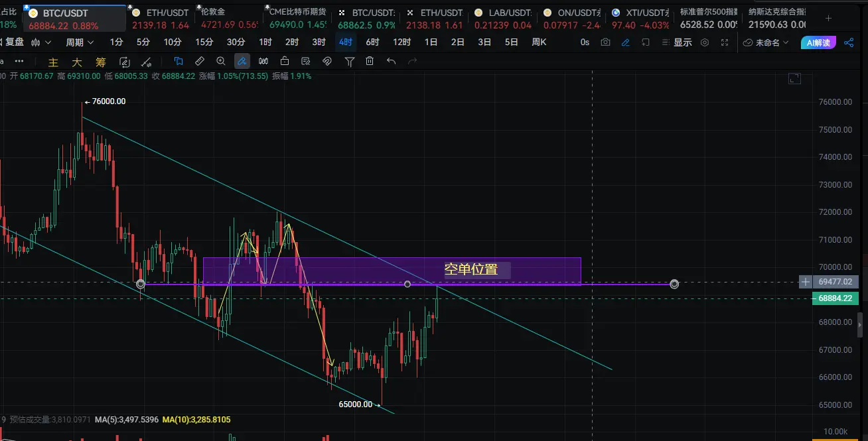Select the 周K timeframe
Image resolution: width=868 pixels, height=441 pixels.
click(539, 42)
